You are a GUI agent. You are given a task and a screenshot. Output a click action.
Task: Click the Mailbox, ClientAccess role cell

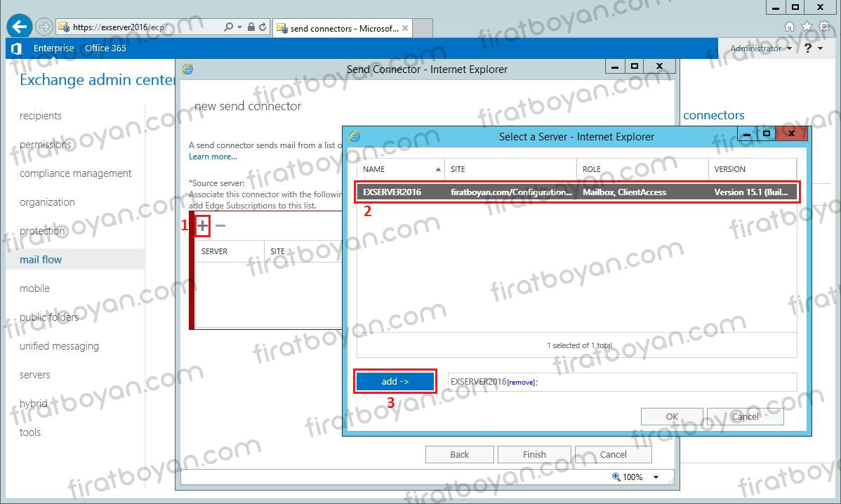point(624,192)
